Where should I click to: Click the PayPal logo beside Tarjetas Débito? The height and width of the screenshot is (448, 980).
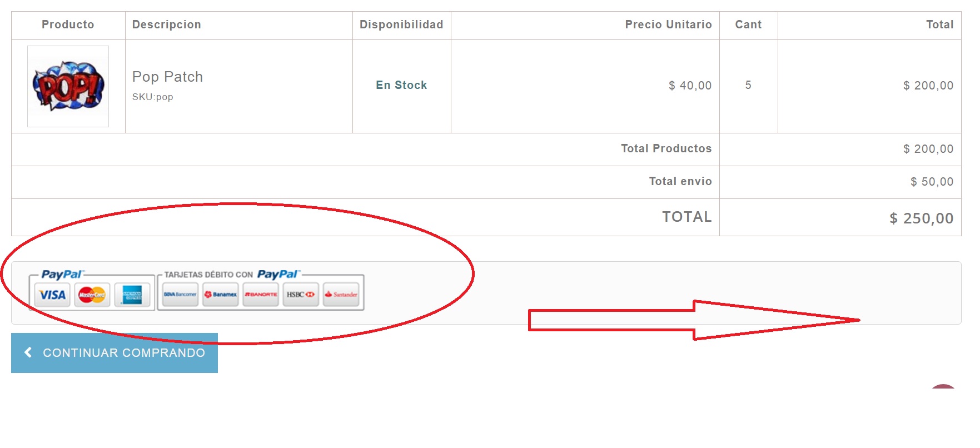pyautogui.click(x=278, y=275)
